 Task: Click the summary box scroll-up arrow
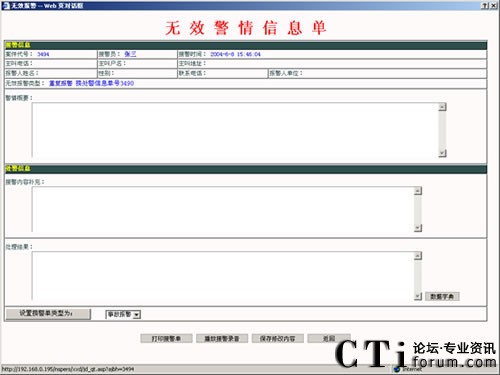442,107
